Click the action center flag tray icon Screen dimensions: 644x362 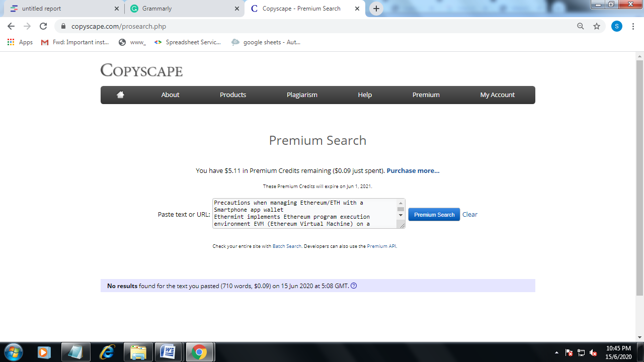click(569, 352)
